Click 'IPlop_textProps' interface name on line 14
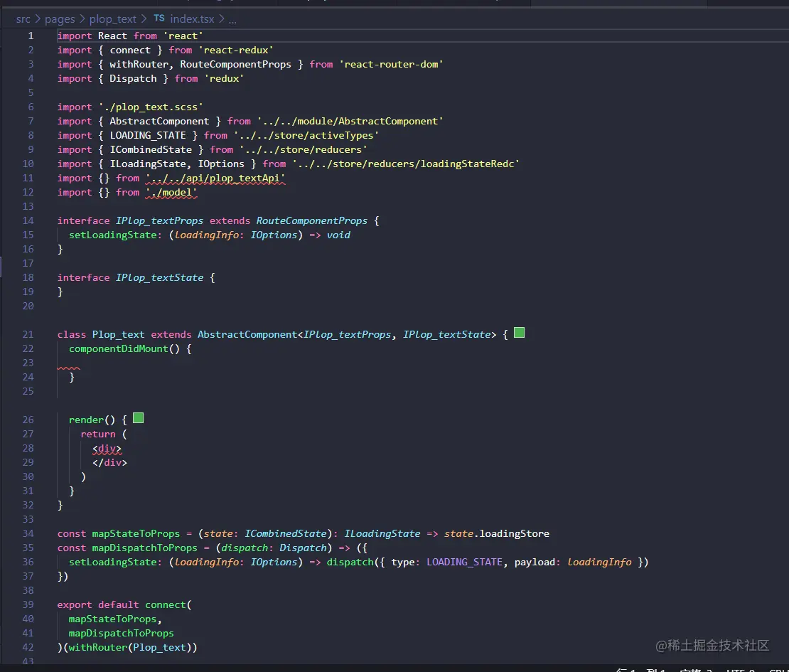The width and height of the screenshot is (789, 672). pos(159,221)
